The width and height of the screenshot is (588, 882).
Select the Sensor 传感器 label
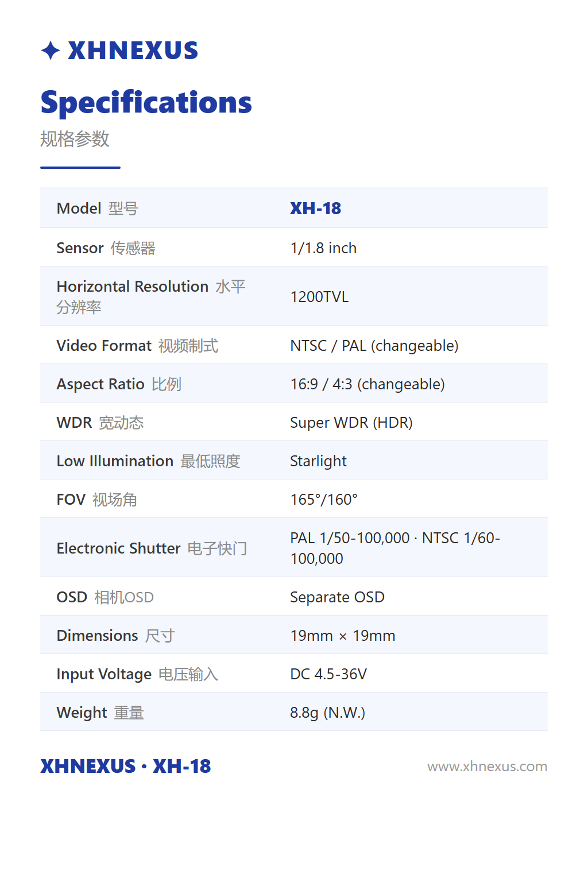[106, 248]
